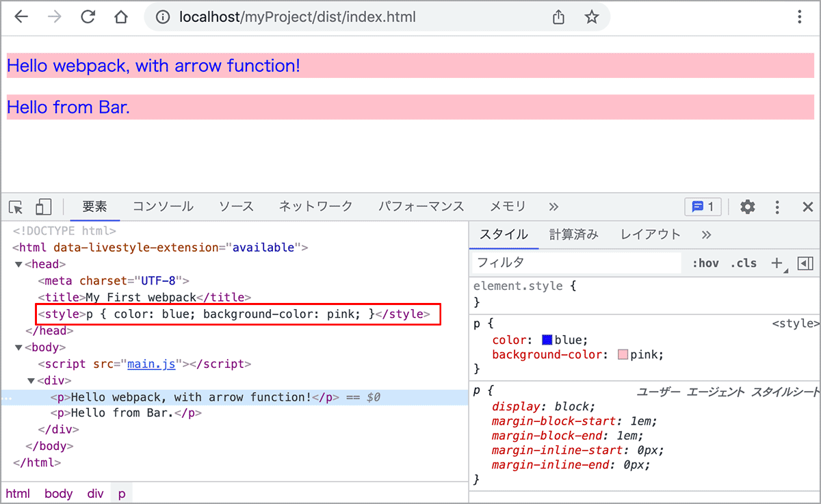Close the DevTools panel
Image resolution: width=821 pixels, height=504 pixels.
pyautogui.click(x=807, y=207)
